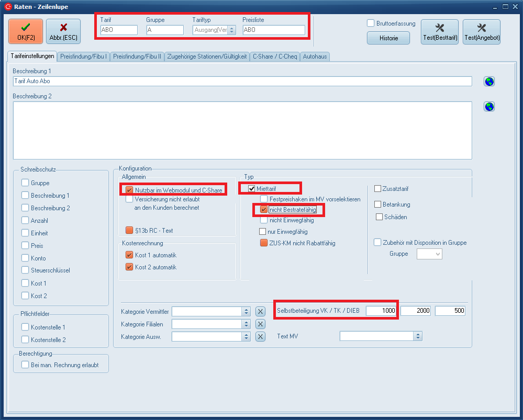Switch to Preisfindung/Fibu I tab

[84, 56]
